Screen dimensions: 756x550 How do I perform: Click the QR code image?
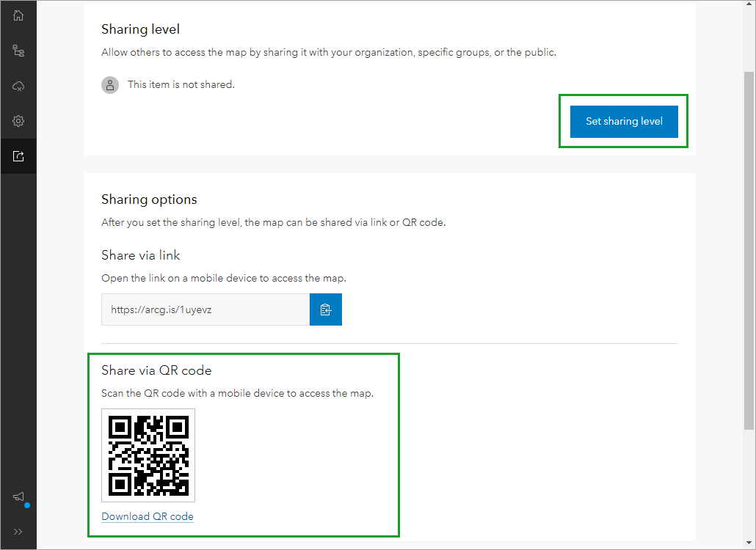coord(148,455)
